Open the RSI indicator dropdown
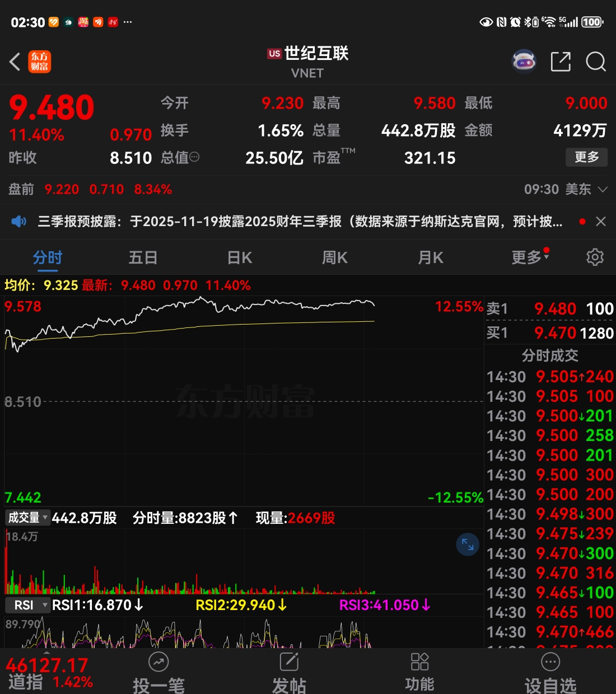This screenshot has width=616, height=694. tap(27, 605)
